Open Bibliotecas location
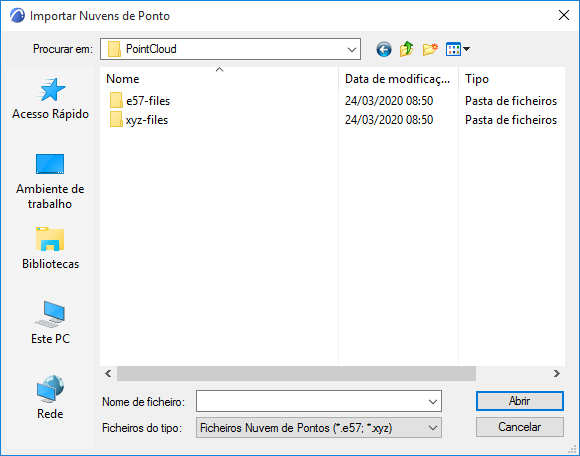Image resolution: width=580 pixels, height=456 pixels. click(x=50, y=248)
